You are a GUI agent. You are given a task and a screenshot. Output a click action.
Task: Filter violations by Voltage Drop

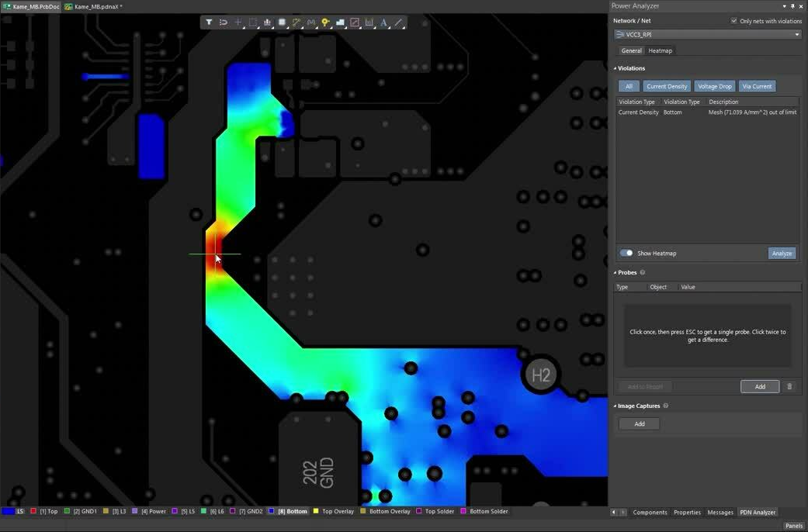click(x=714, y=86)
